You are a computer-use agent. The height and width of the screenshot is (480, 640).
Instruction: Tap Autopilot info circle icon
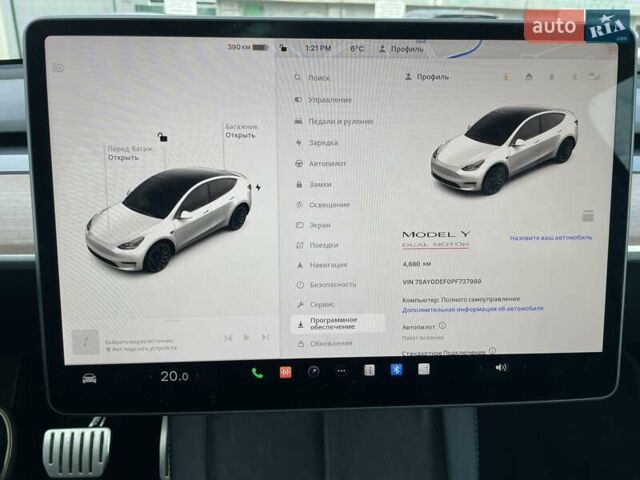tap(442, 325)
